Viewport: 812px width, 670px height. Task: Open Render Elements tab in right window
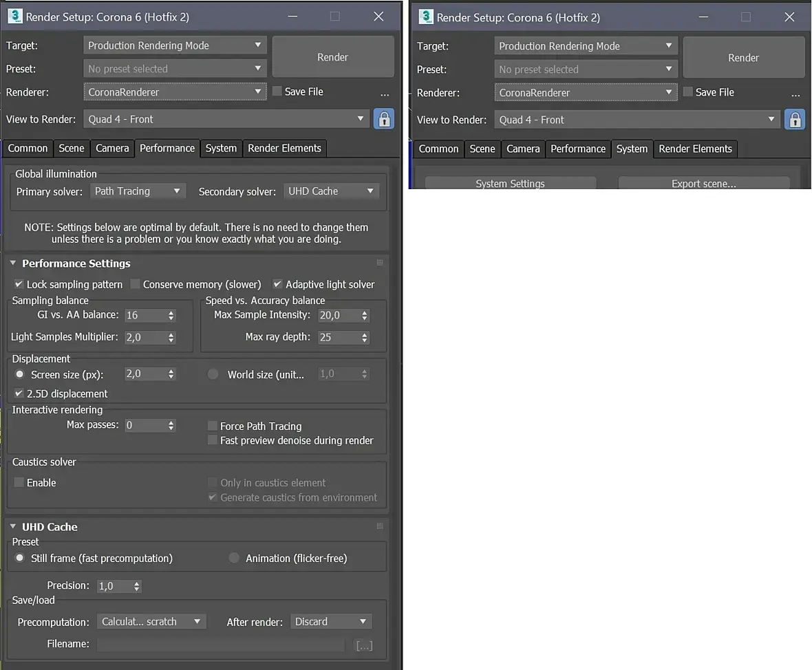click(x=695, y=149)
